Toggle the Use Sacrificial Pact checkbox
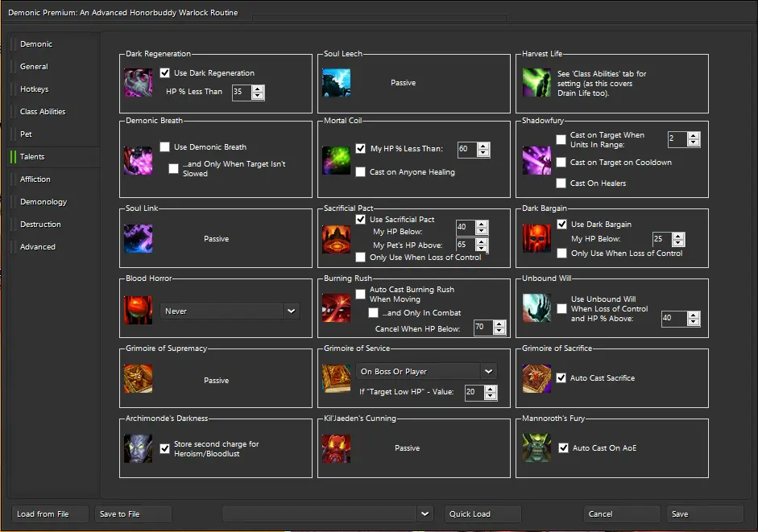758x532 pixels. (361, 220)
